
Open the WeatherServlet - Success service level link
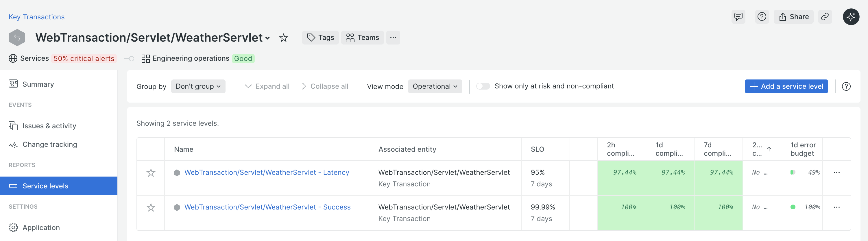click(x=267, y=207)
